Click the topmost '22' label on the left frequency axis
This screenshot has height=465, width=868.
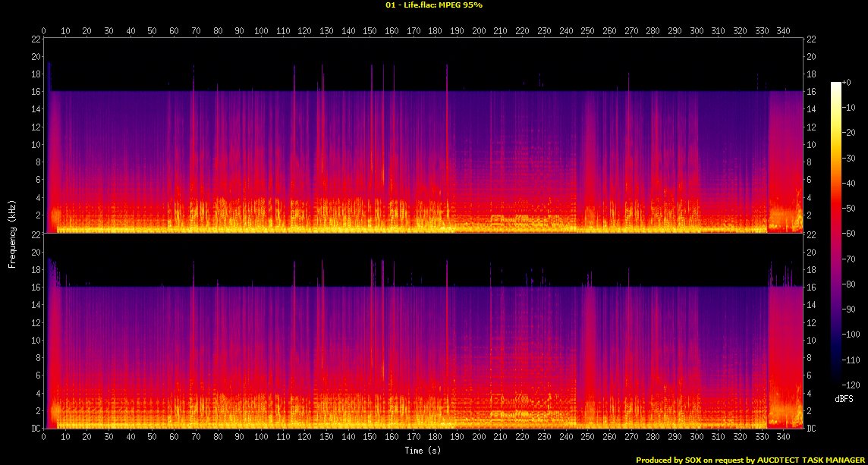click(x=36, y=39)
